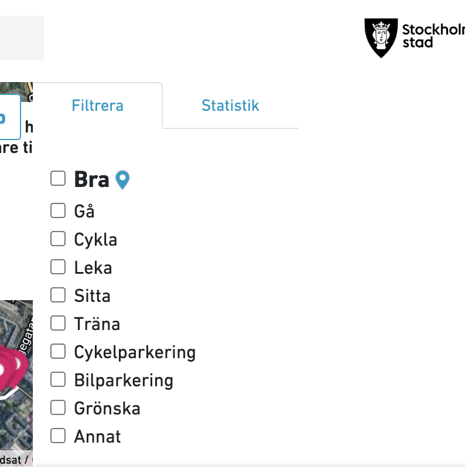Click the map attribution text at bottom left
The width and height of the screenshot is (465, 476).
[15, 460]
